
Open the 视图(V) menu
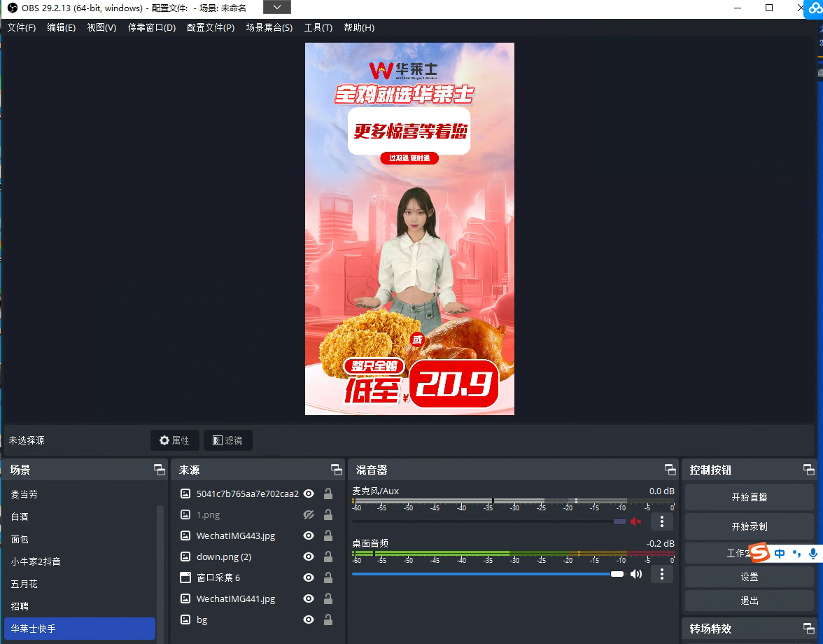102,28
